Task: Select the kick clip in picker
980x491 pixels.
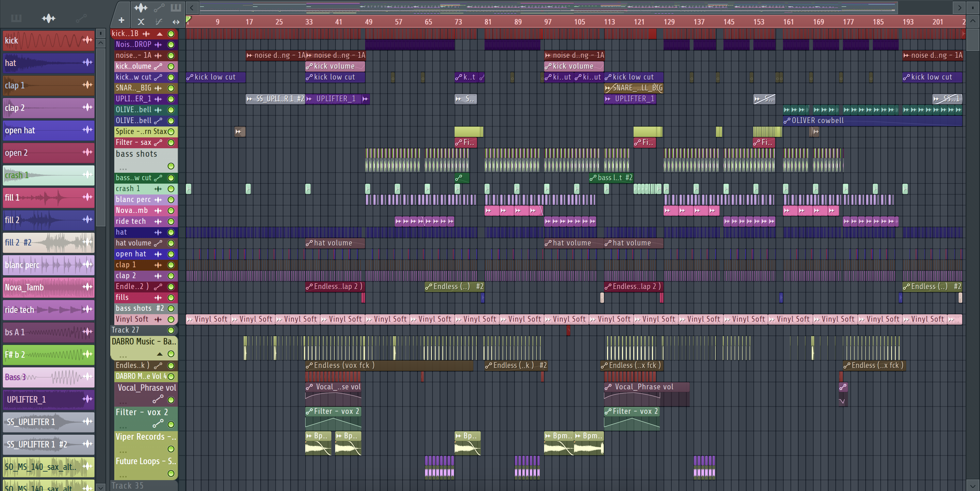Action: (49, 40)
